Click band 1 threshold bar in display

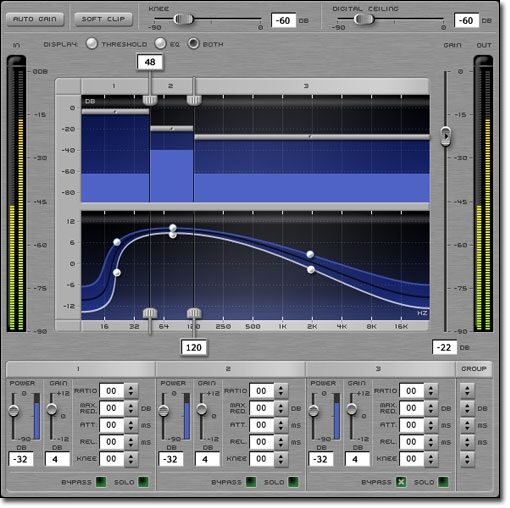[115, 112]
